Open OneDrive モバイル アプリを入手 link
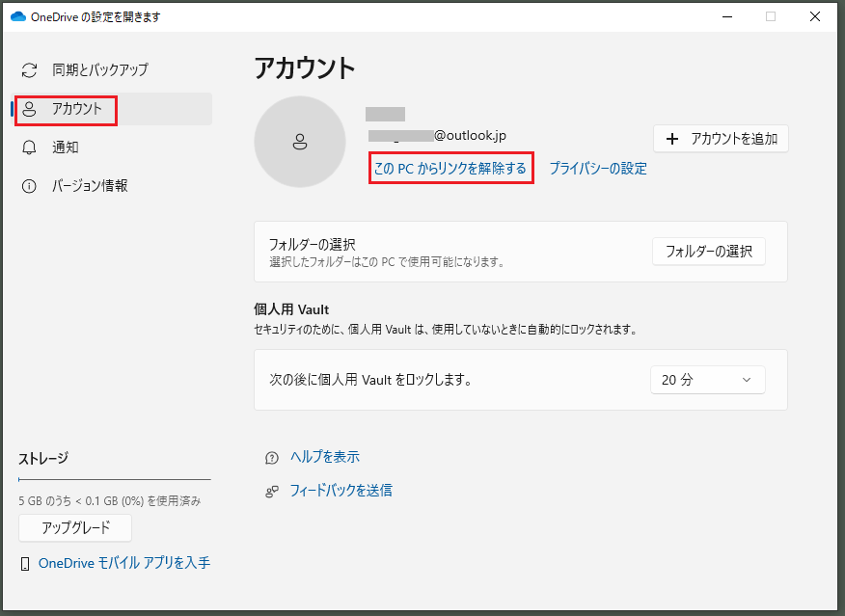The width and height of the screenshot is (845, 616). [124, 563]
